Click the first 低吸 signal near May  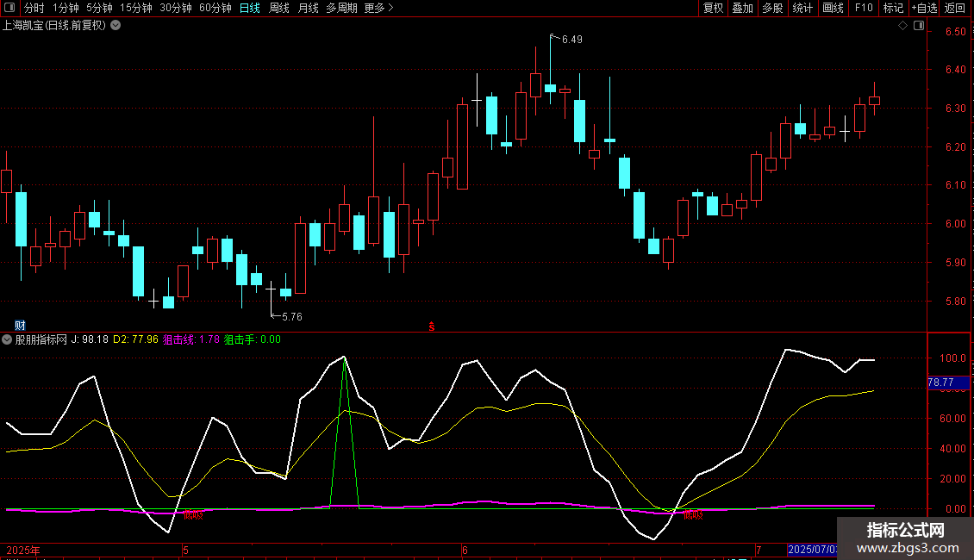pyautogui.click(x=193, y=514)
